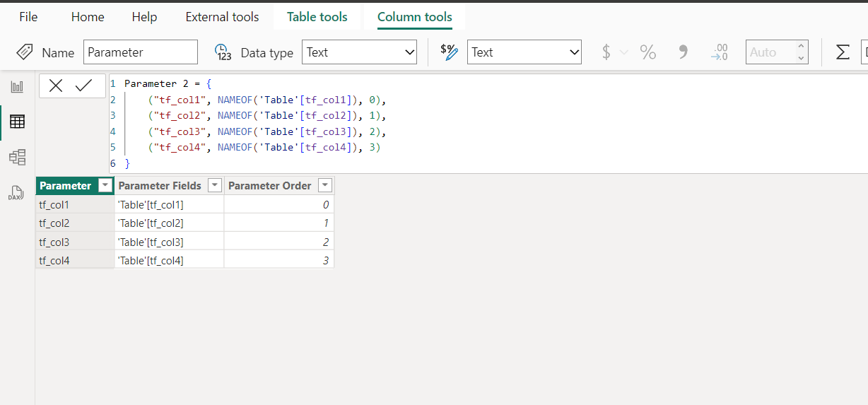Image resolution: width=868 pixels, height=405 pixels.
Task: Edit the column Name input field
Action: [x=141, y=52]
